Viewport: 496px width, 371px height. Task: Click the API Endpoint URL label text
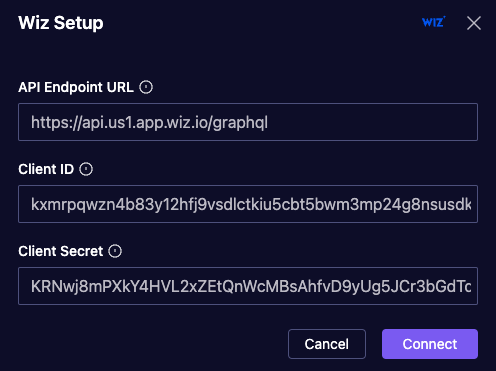[x=76, y=87]
